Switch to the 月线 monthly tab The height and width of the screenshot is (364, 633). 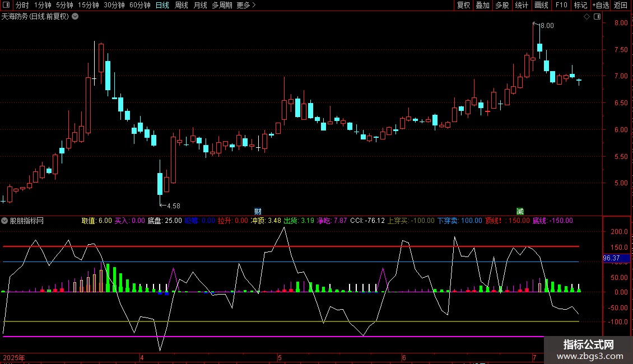click(x=200, y=5)
